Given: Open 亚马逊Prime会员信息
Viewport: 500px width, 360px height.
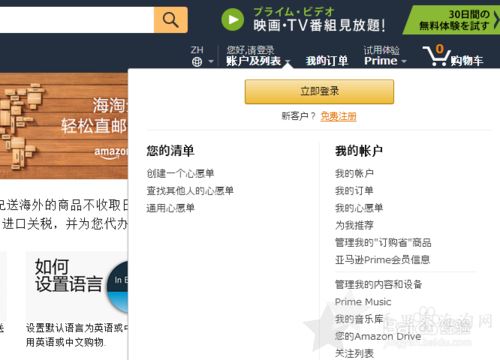Looking at the screenshot, I should [x=382, y=260].
